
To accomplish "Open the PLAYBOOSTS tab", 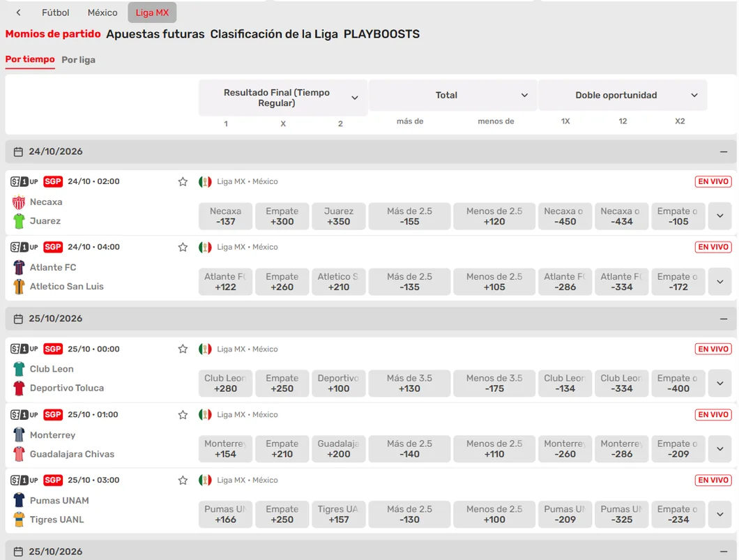I will pos(381,34).
